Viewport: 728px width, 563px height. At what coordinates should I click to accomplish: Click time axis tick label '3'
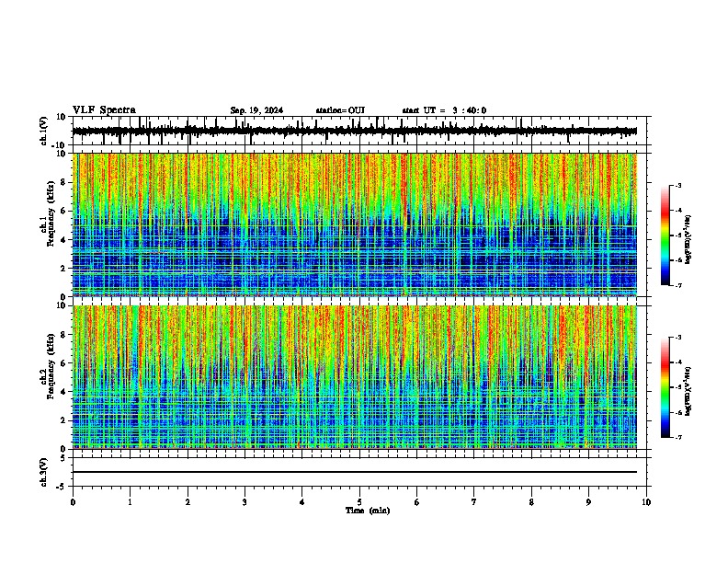245,502
